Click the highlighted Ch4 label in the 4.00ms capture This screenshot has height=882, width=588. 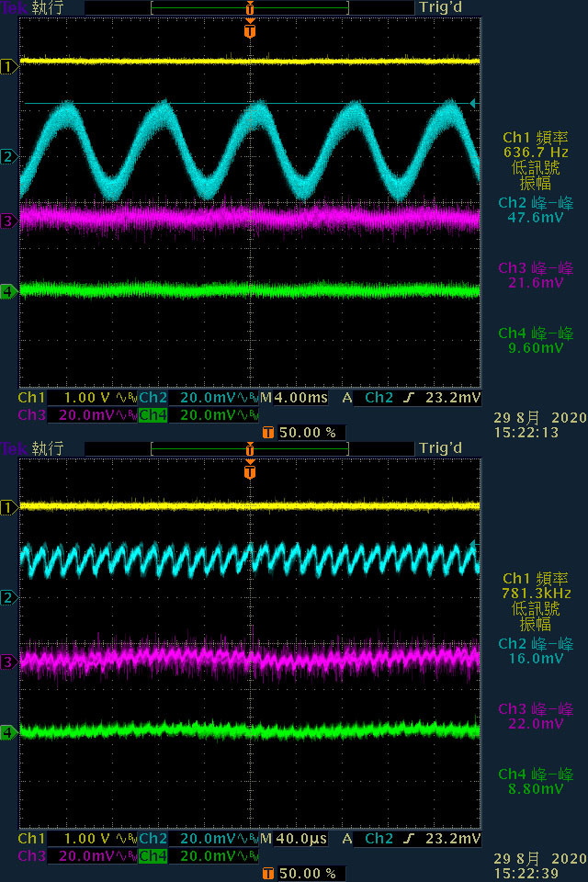pos(153,415)
